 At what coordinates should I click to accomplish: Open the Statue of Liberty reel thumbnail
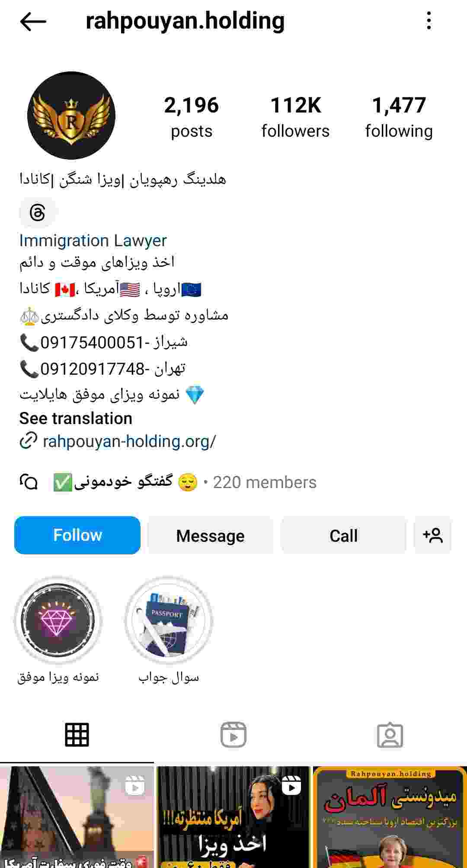pos(77,817)
